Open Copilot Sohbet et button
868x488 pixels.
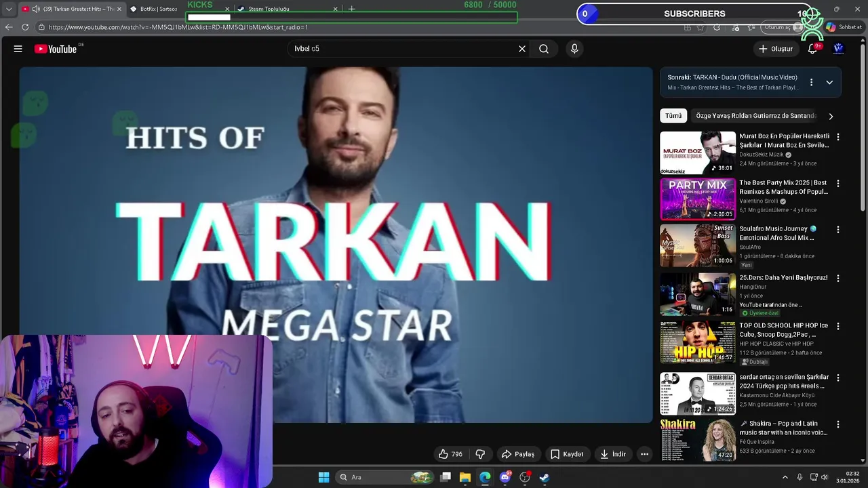tap(844, 27)
